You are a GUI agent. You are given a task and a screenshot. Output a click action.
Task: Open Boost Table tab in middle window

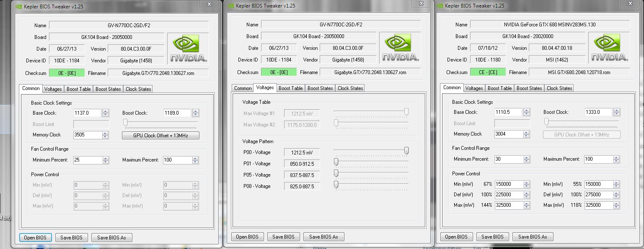tap(291, 88)
